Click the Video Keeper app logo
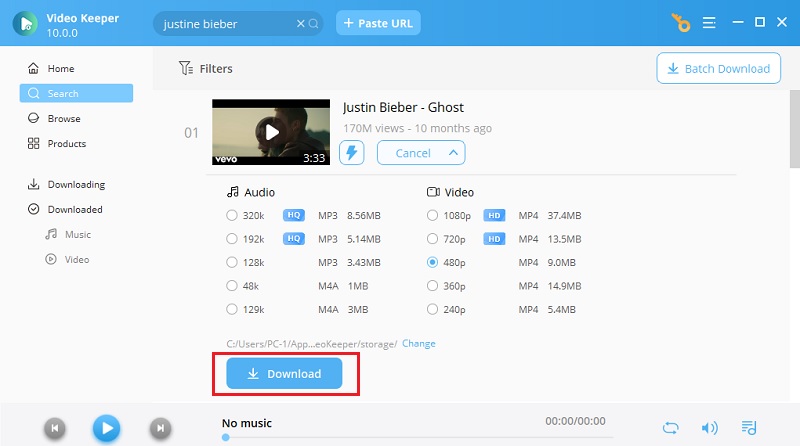Viewport: 800px width, 446px height. 25,23
